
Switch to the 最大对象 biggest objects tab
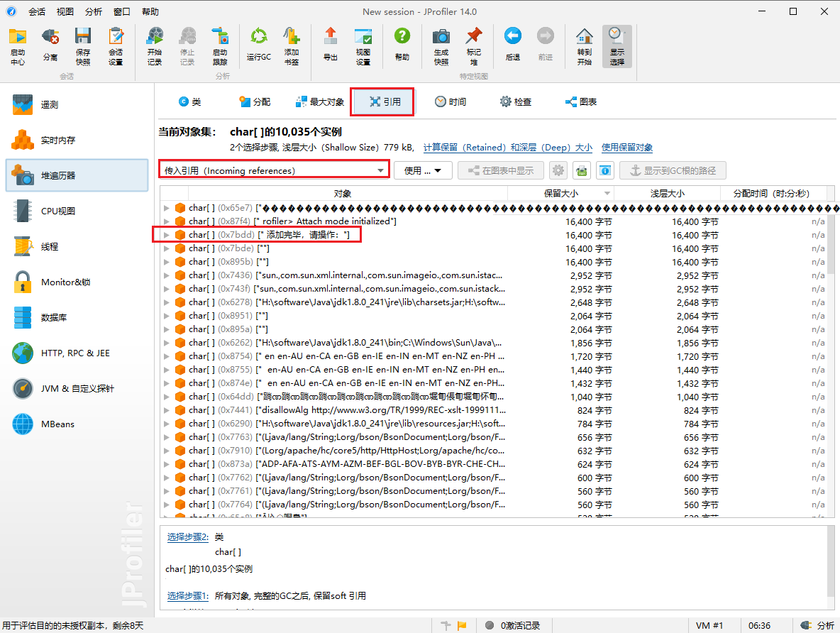point(320,102)
